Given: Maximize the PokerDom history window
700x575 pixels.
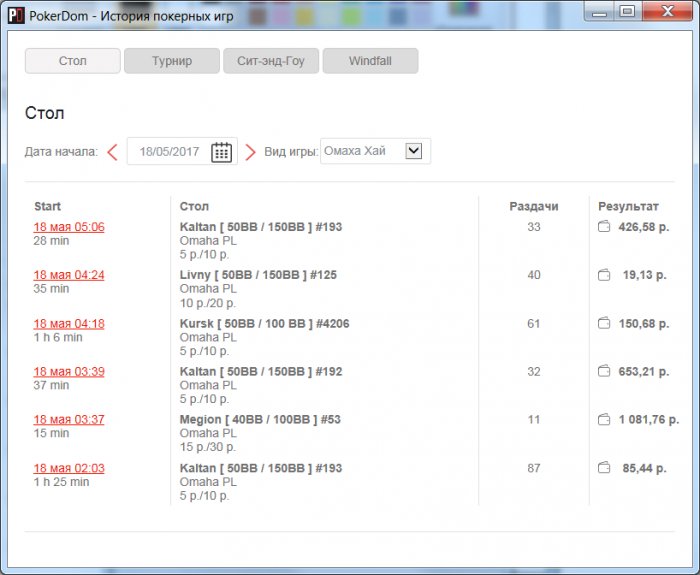Looking at the screenshot, I should point(628,11).
